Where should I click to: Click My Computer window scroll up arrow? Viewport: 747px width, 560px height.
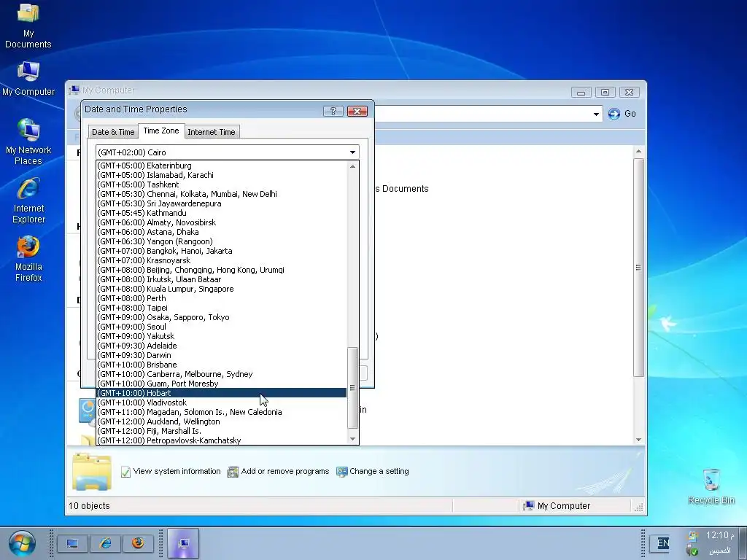(x=638, y=152)
